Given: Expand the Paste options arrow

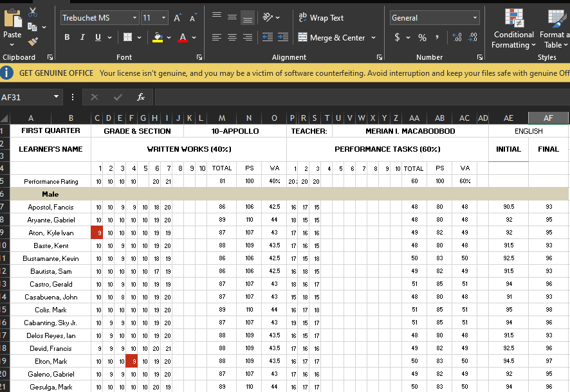Looking at the screenshot, I should pos(12,44).
